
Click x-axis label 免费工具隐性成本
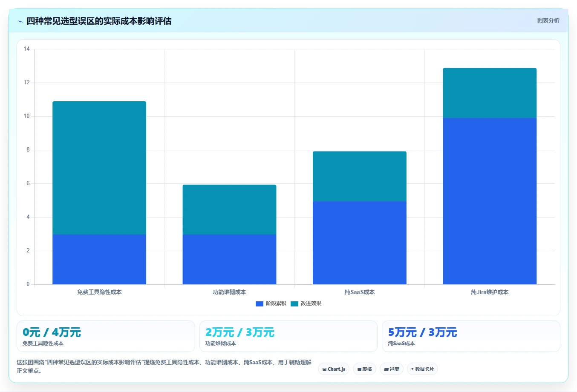point(99,292)
